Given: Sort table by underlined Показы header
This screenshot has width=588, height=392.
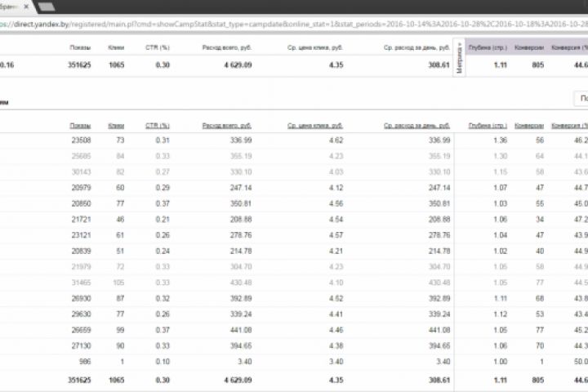Looking at the screenshot, I should [x=80, y=126].
